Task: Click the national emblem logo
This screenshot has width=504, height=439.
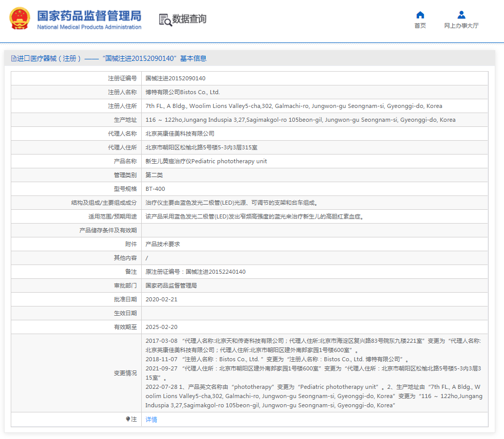Action: [19, 19]
